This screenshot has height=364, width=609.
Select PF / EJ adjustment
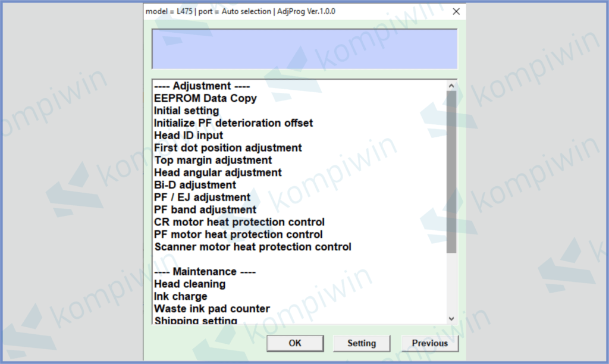pyautogui.click(x=202, y=197)
